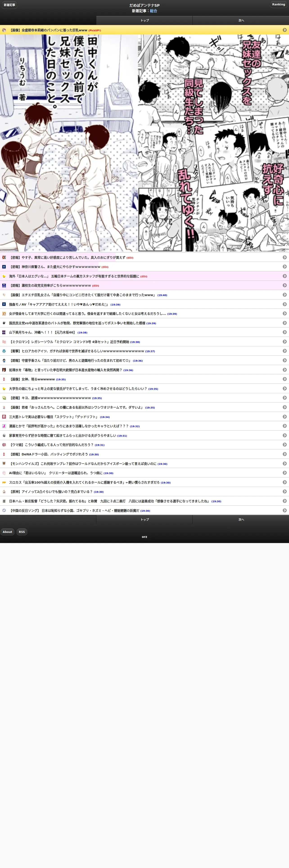The image size is (289, 868).
Task: Click 次へ in the footer navigation
Action: (x=241, y=520)
